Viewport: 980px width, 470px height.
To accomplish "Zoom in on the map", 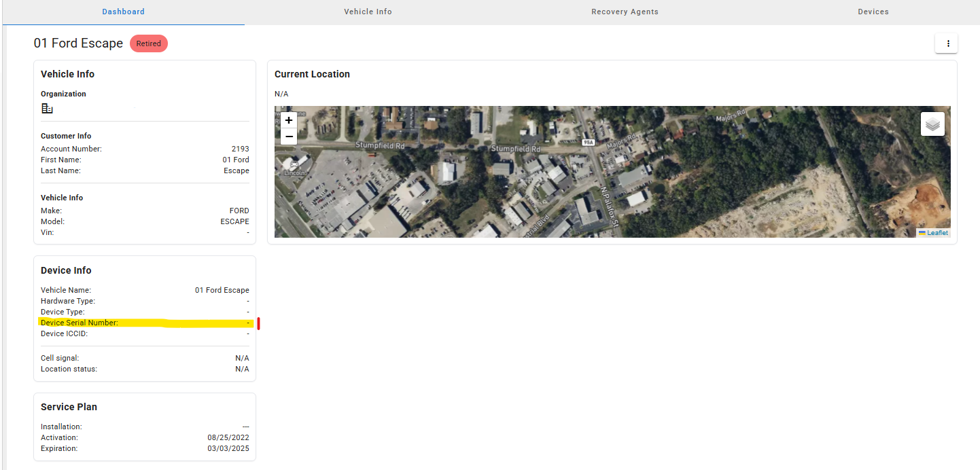I will [x=289, y=120].
